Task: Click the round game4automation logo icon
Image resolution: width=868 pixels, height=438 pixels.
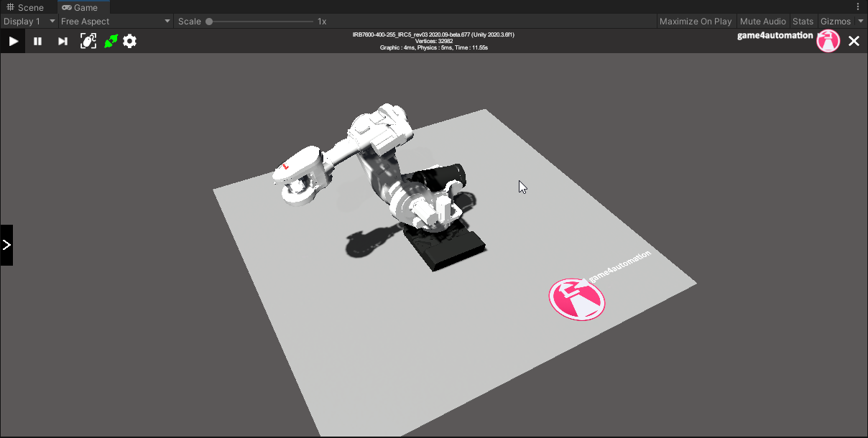Action: [x=828, y=41]
